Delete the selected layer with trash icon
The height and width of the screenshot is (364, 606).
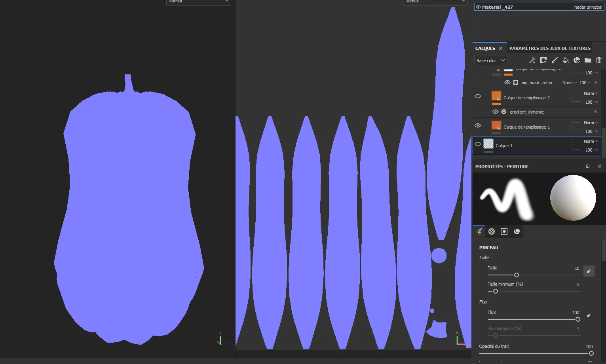[599, 60]
